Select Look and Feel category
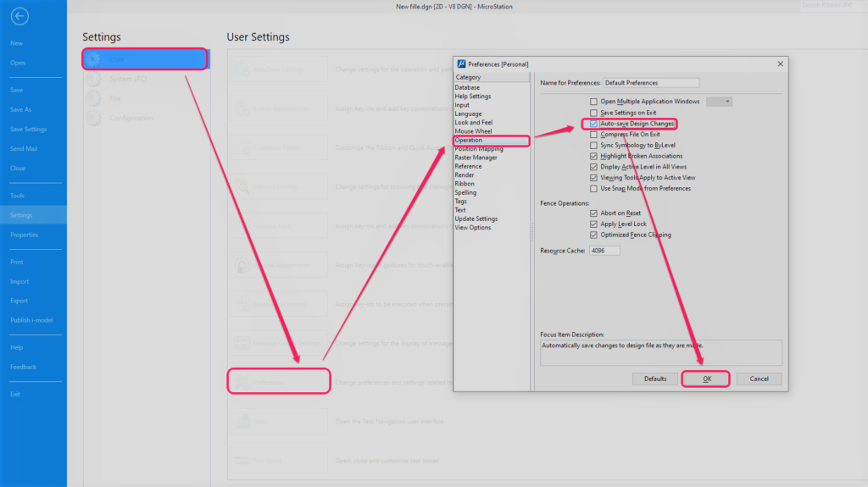This screenshot has width=868, height=487. tap(473, 122)
